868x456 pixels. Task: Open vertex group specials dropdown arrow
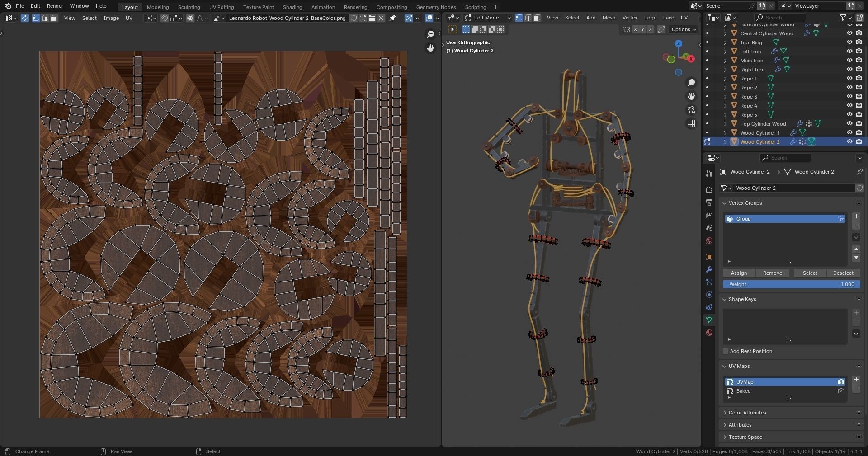[856, 237]
